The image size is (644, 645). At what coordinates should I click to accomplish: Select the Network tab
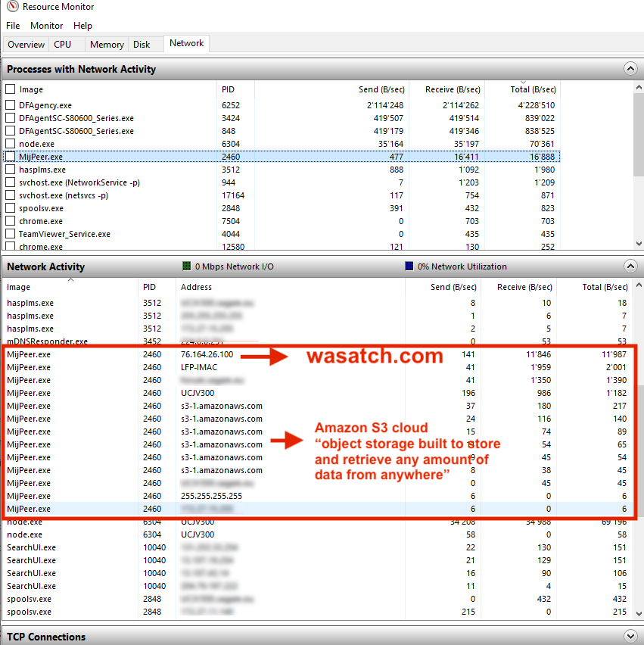[x=187, y=43]
